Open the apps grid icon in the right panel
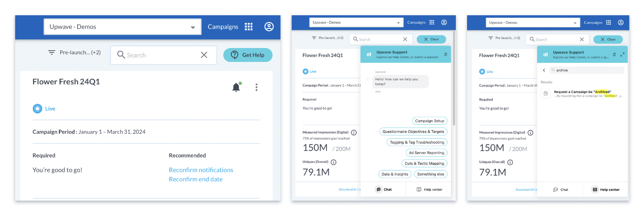The height and width of the screenshot is (219, 644). 608,22
